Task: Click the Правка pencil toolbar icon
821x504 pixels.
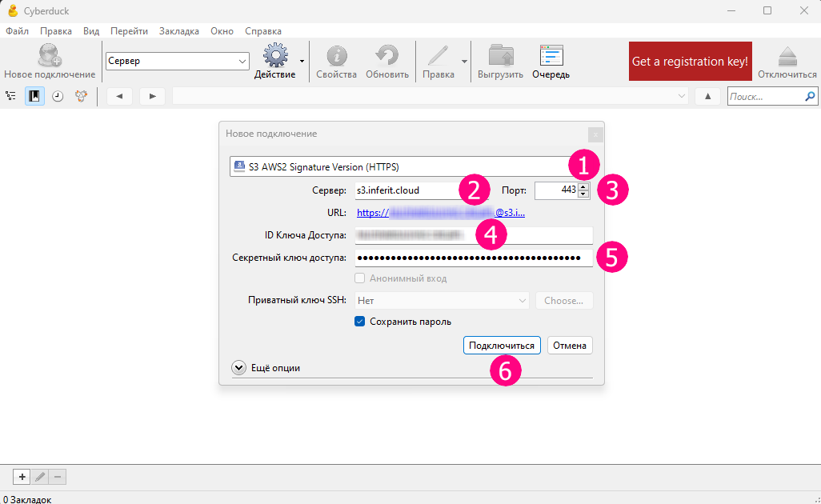Action: point(439,55)
